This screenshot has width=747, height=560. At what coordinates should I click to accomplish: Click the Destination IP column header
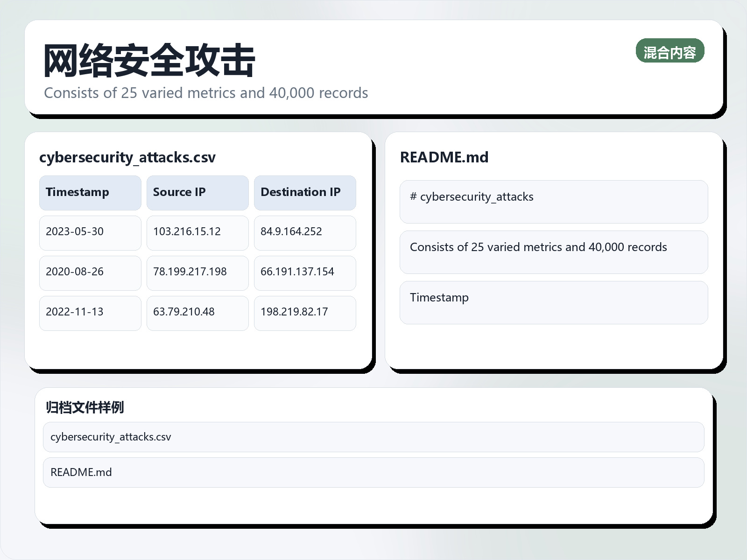305,192
